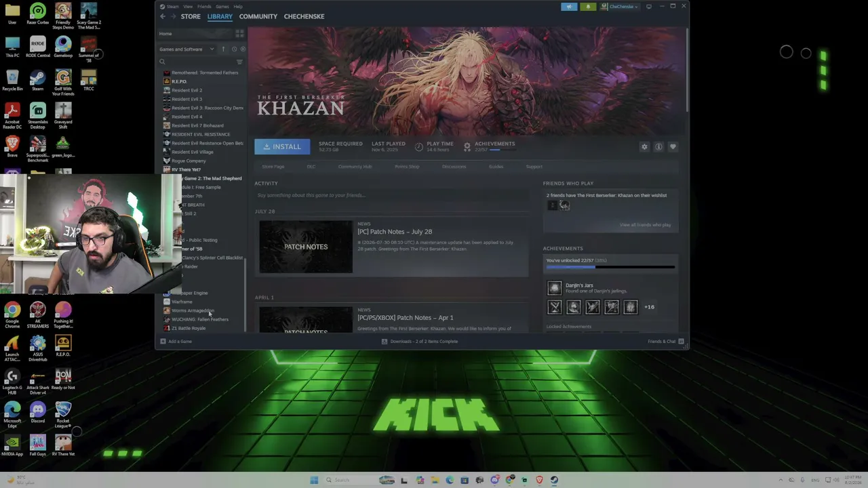The image size is (868, 488).
Task: Open the Discussions link
Action: pyautogui.click(x=454, y=167)
